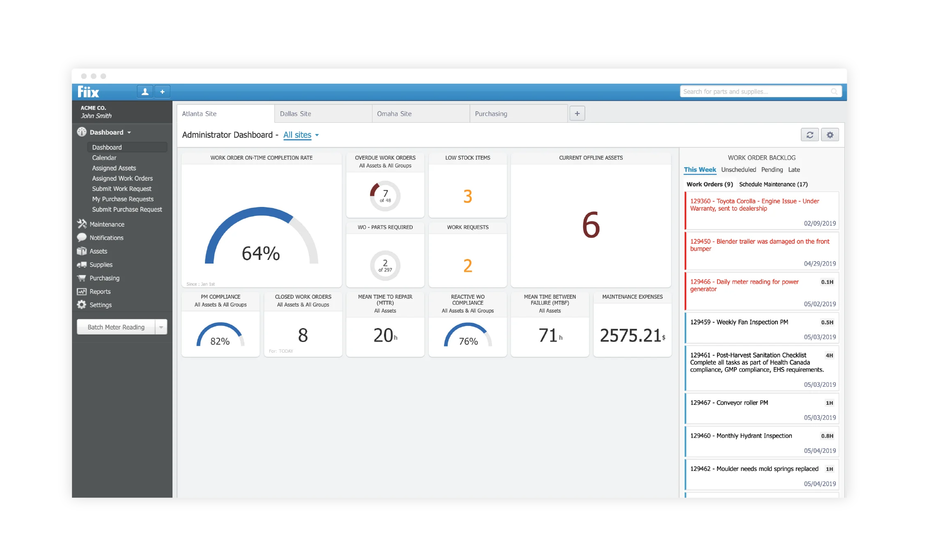Open Reports from the sidebar
This screenshot has height=560, width=929.
pos(100,291)
